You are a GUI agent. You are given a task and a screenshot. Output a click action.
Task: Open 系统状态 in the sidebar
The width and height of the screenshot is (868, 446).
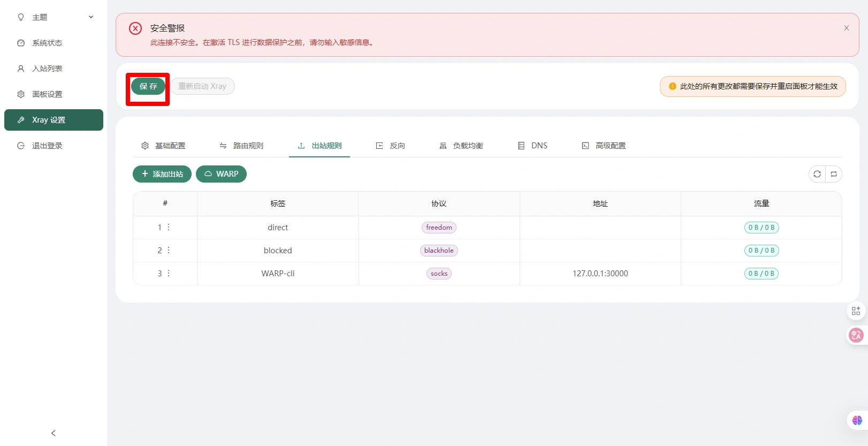(x=47, y=43)
